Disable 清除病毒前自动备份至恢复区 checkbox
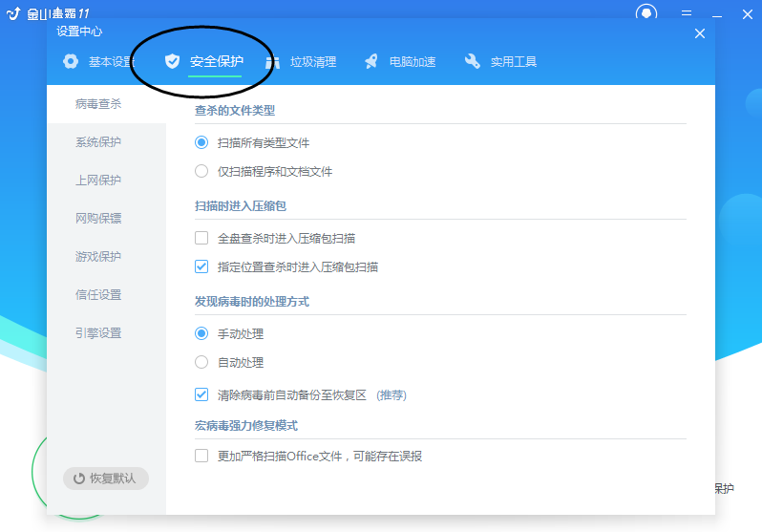Viewport: 762px width, 532px height. pos(201,394)
